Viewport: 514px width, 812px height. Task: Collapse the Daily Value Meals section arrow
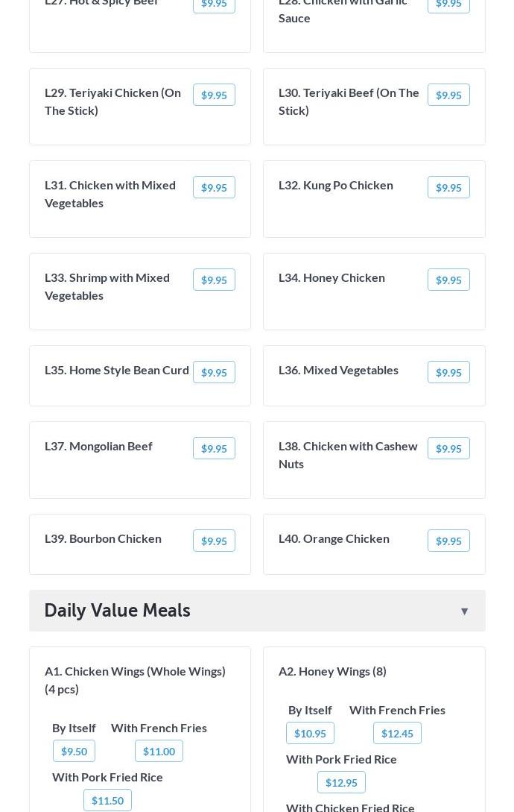coord(464,611)
